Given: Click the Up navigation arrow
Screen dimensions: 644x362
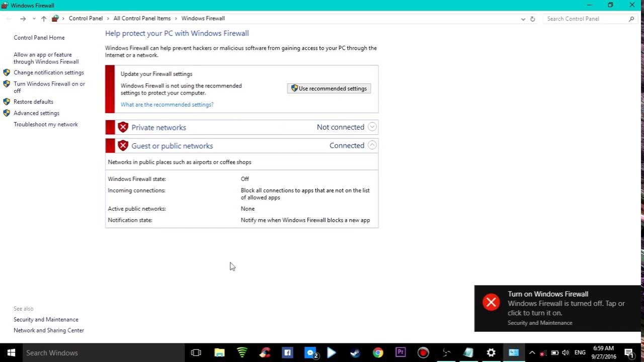Looking at the screenshot, I should click(44, 19).
